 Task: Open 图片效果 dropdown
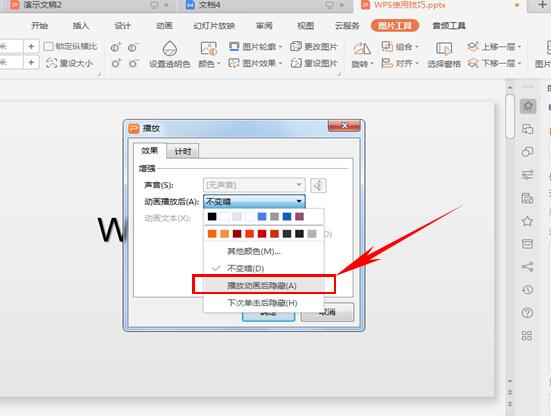(x=255, y=63)
